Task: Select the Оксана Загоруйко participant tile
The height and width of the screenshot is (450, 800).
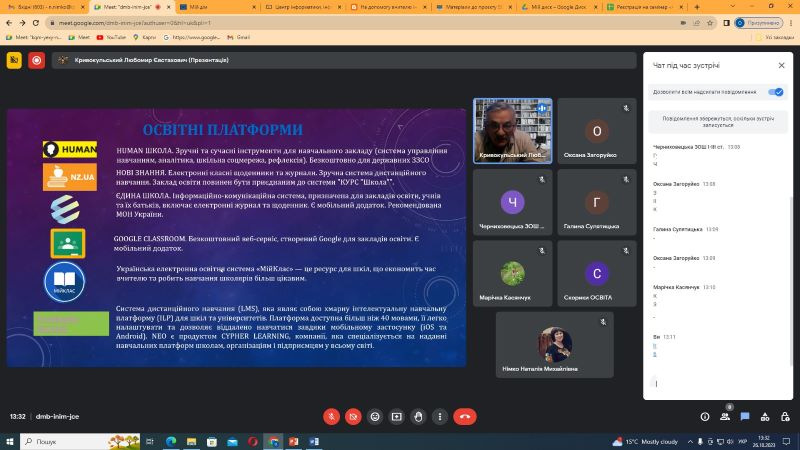Action: pyautogui.click(x=596, y=131)
